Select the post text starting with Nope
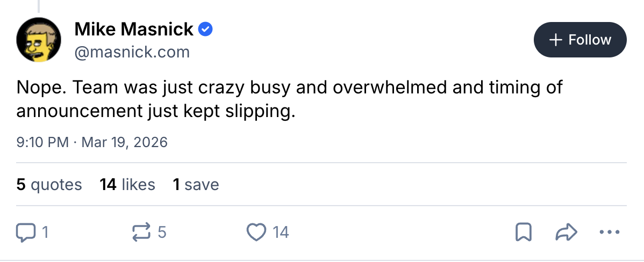The width and height of the screenshot is (644, 262). click(x=289, y=99)
